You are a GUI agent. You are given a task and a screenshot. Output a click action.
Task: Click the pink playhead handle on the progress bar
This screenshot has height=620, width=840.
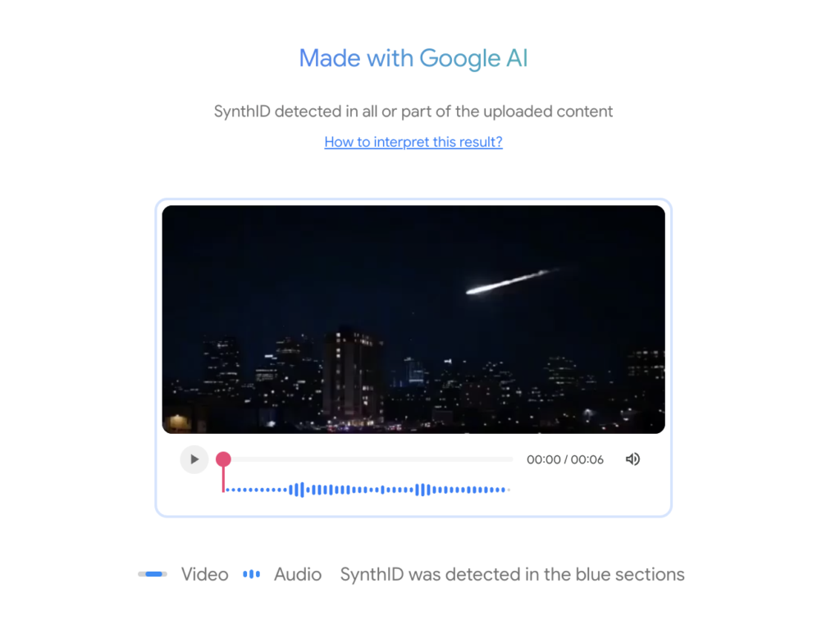pos(223,458)
